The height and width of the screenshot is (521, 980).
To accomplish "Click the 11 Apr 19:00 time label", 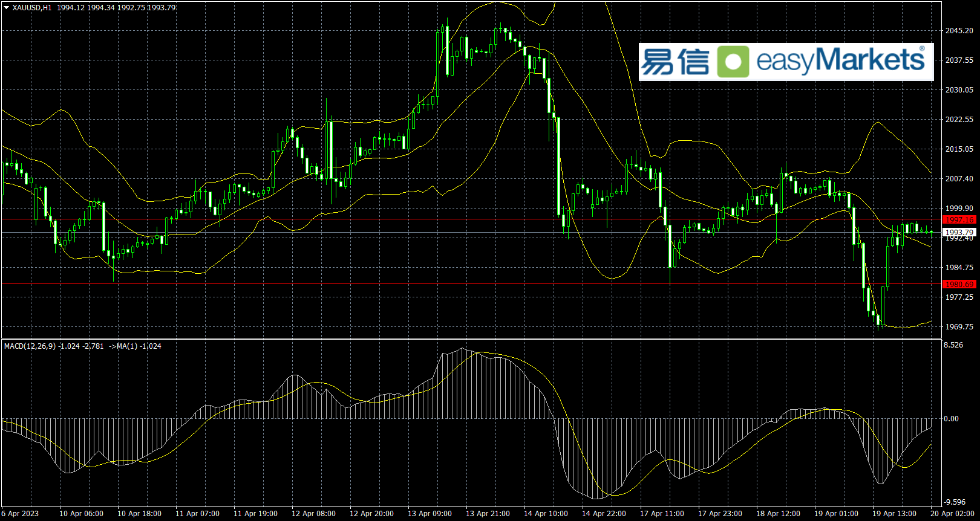I will click(255, 514).
